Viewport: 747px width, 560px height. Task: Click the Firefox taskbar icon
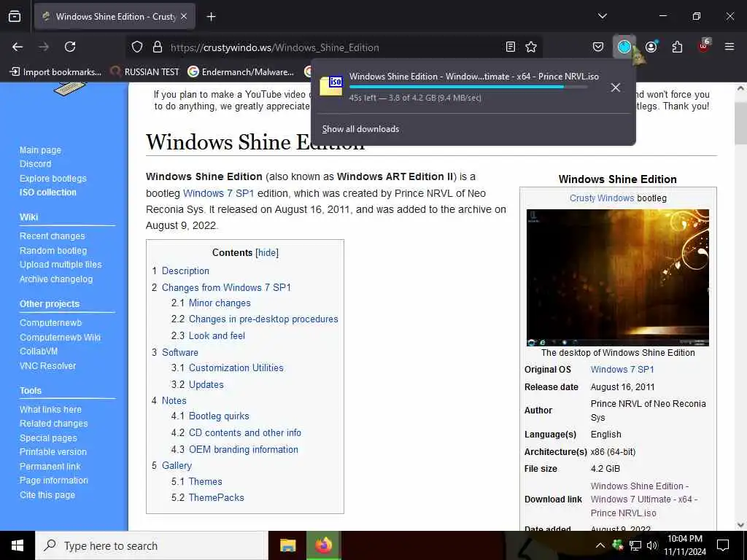[x=323, y=545]
